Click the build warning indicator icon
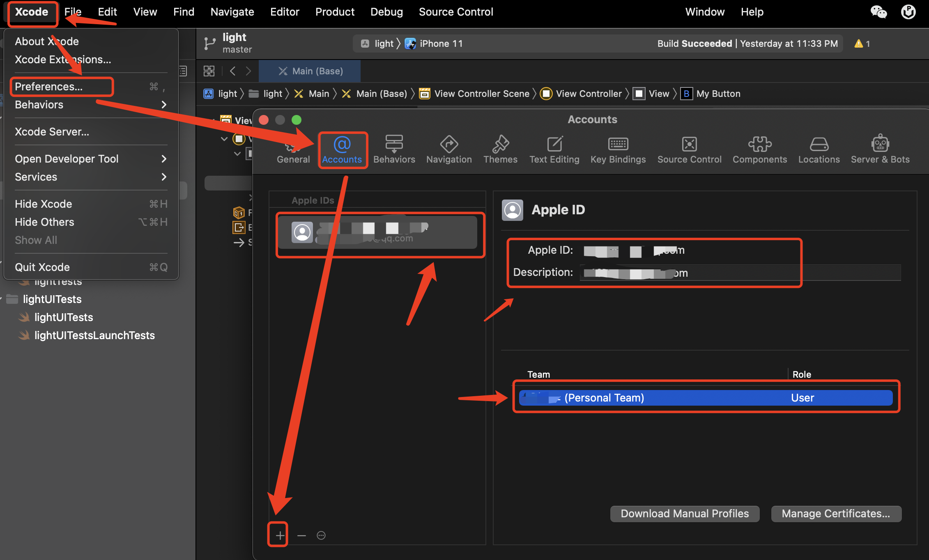929x560 pixels. pos(858,44)
